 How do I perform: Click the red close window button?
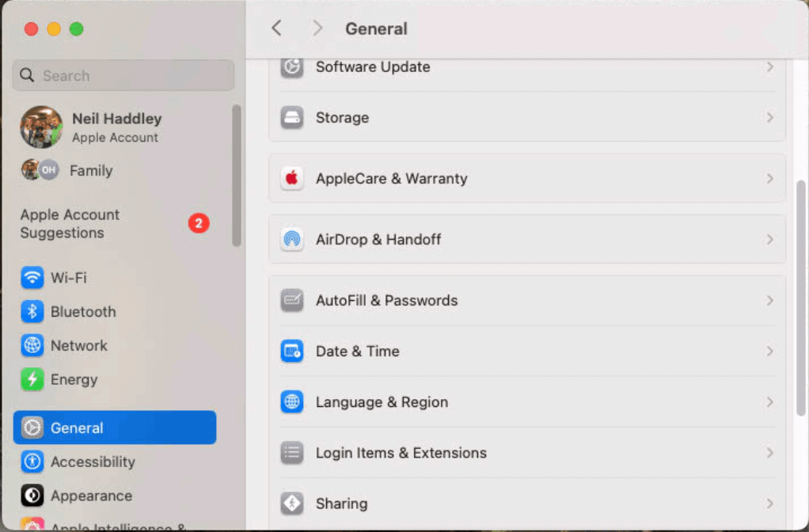tap(31, 29)
